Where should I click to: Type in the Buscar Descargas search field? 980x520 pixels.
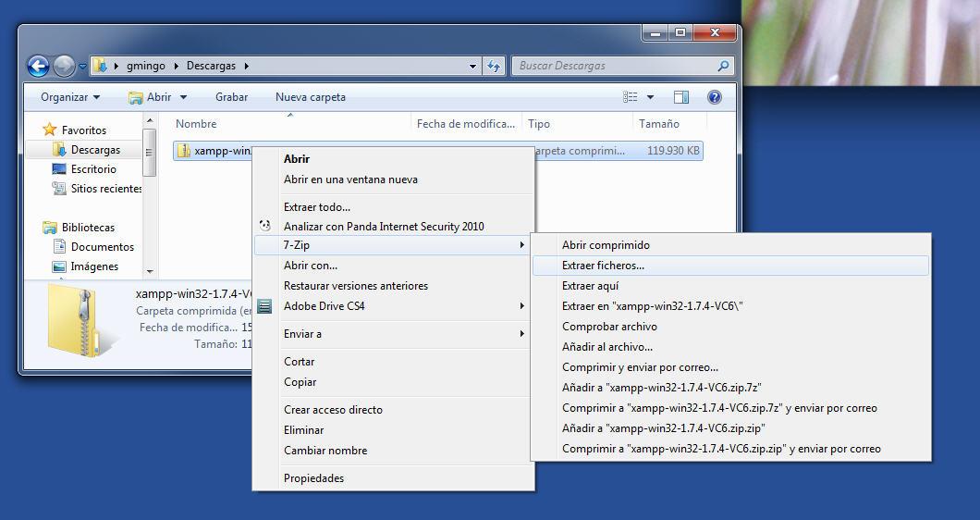(x=610, y=66)
